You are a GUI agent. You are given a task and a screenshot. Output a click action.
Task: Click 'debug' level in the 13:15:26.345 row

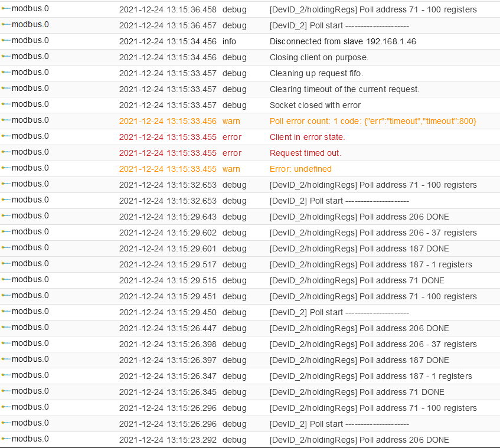click(234, 393)
